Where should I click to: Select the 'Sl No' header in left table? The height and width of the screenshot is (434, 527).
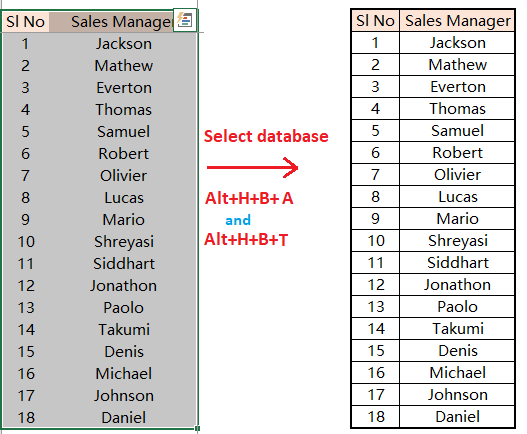(26, 22)
